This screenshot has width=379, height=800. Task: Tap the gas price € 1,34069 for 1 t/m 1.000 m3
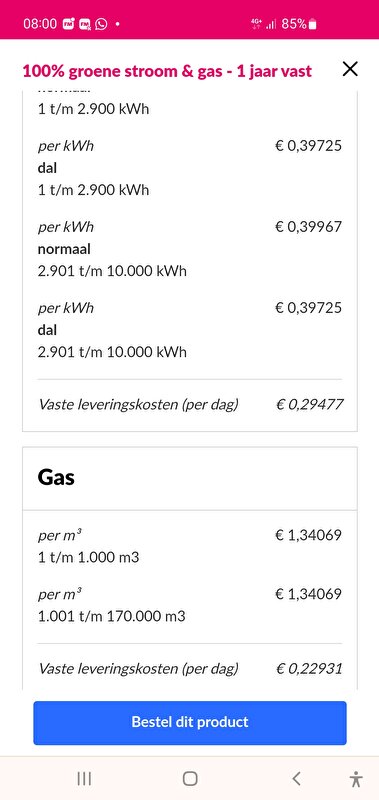click(308, 535)
